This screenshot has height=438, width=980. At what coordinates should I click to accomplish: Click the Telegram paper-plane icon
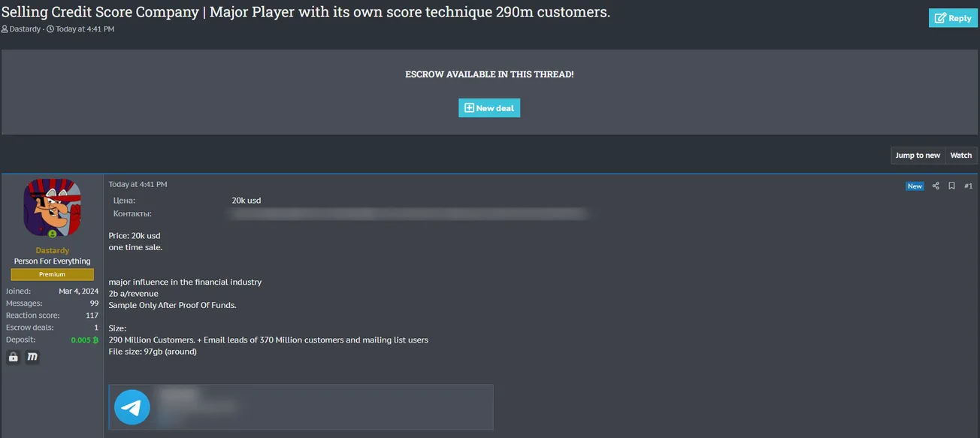[x=132, y=407]
